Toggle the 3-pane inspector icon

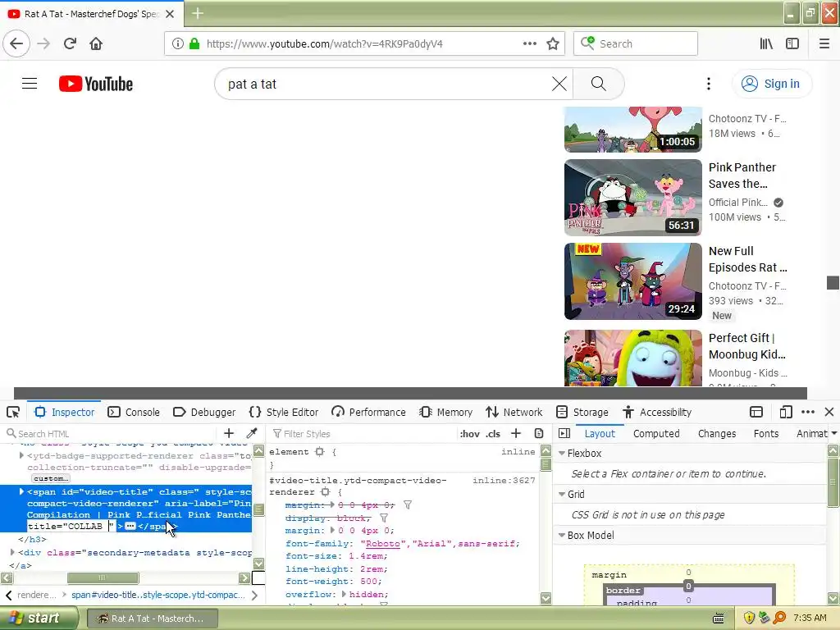click(564, 433)
